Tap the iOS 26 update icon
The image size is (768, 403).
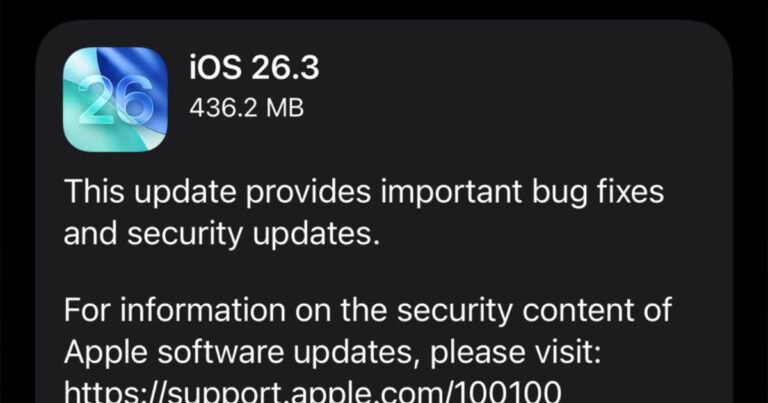point(115,99)
